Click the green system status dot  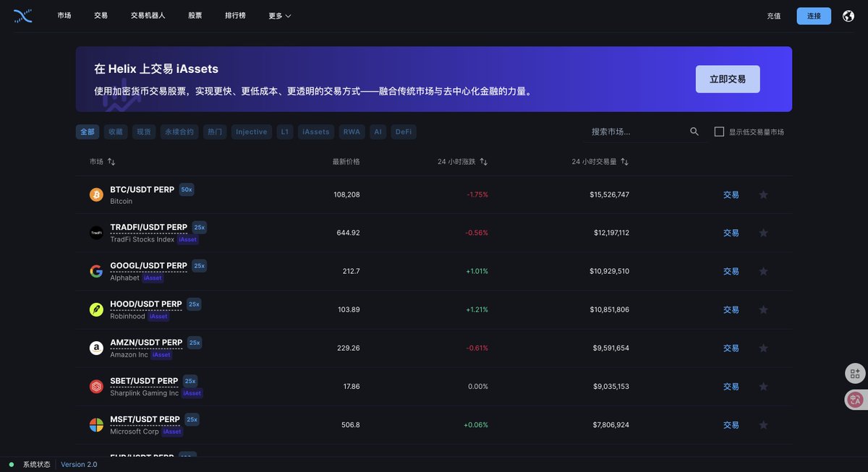(x=12, y=464)
